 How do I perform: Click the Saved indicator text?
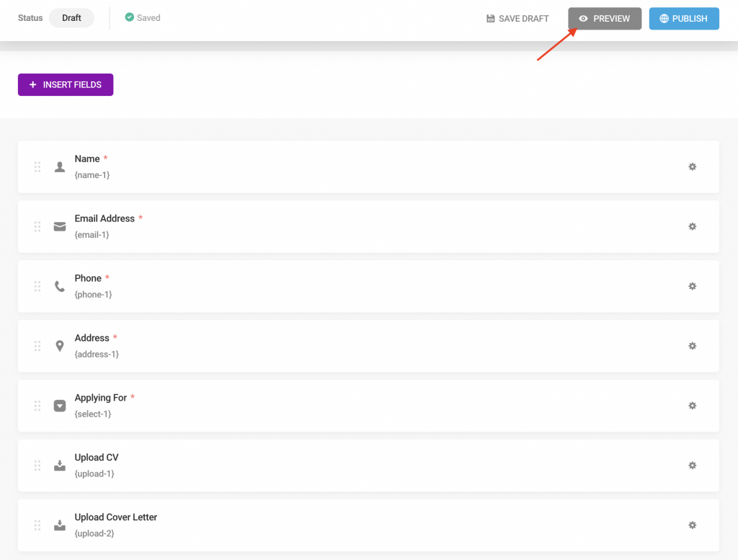click(148, 18)
